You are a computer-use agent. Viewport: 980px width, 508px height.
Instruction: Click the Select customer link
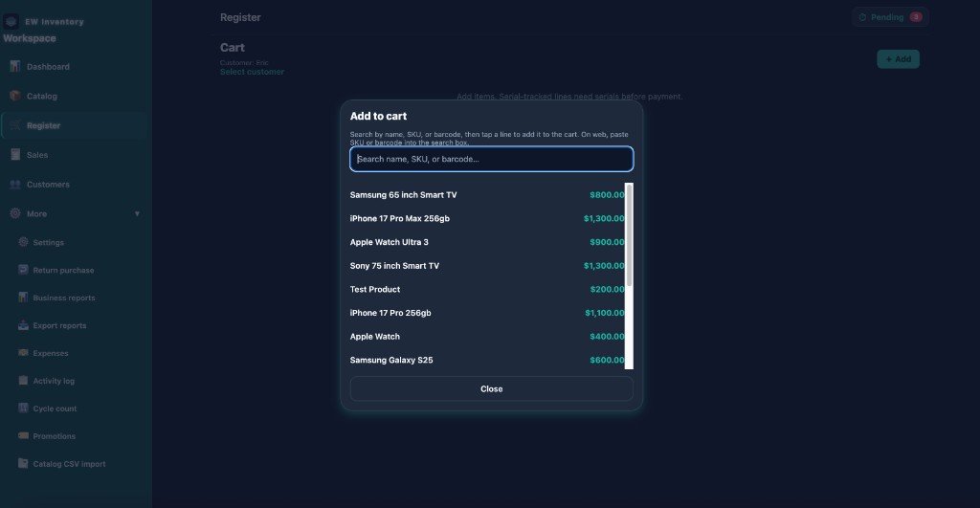[x=252, y=72]
